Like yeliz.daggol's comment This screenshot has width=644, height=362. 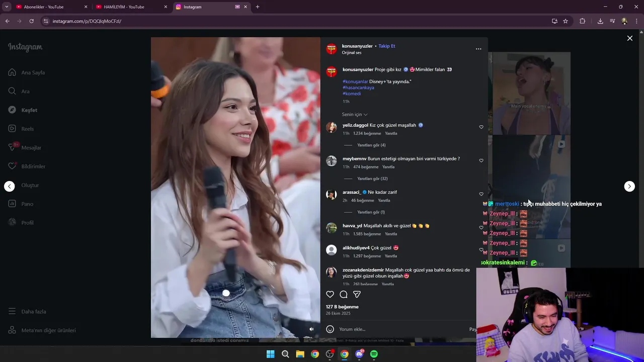click(x=481, y=127)
